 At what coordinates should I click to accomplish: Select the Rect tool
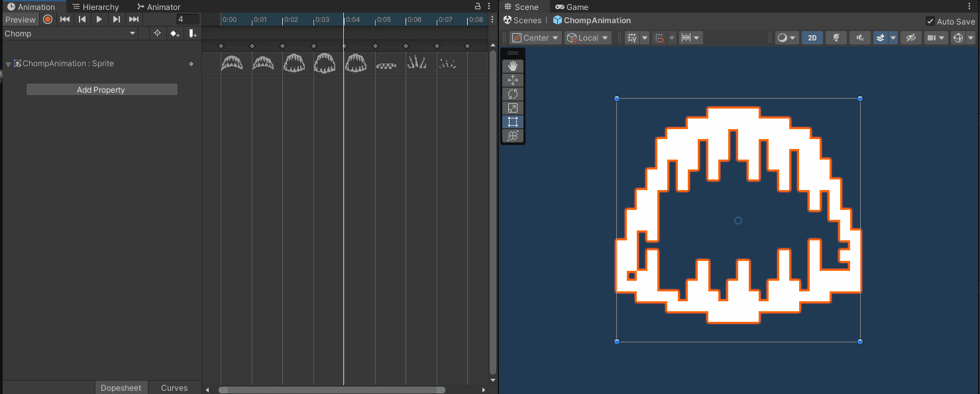512,122
